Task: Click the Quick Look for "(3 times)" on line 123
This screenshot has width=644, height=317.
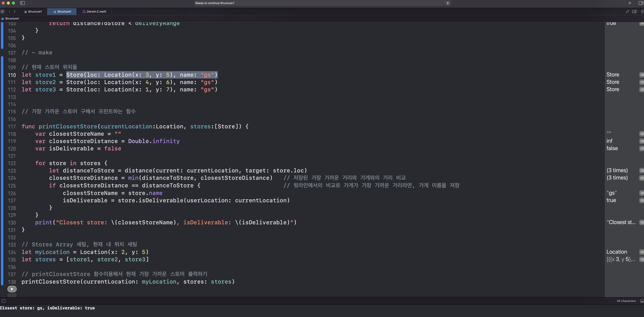Action: [x=641, y=171]
